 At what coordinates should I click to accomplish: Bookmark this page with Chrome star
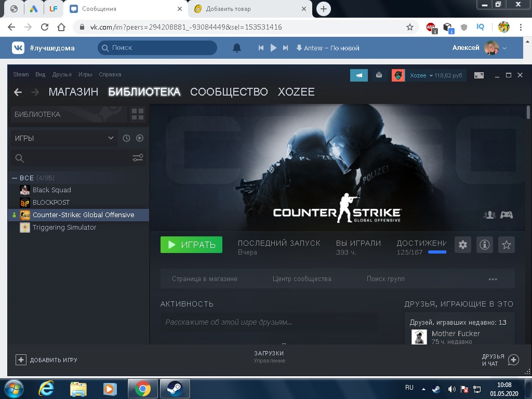410,27
